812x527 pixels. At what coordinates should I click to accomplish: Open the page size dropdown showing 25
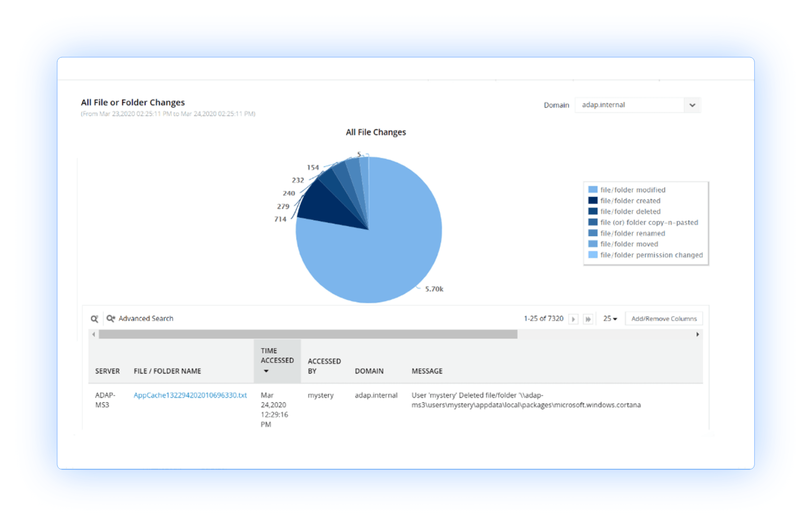610,319
